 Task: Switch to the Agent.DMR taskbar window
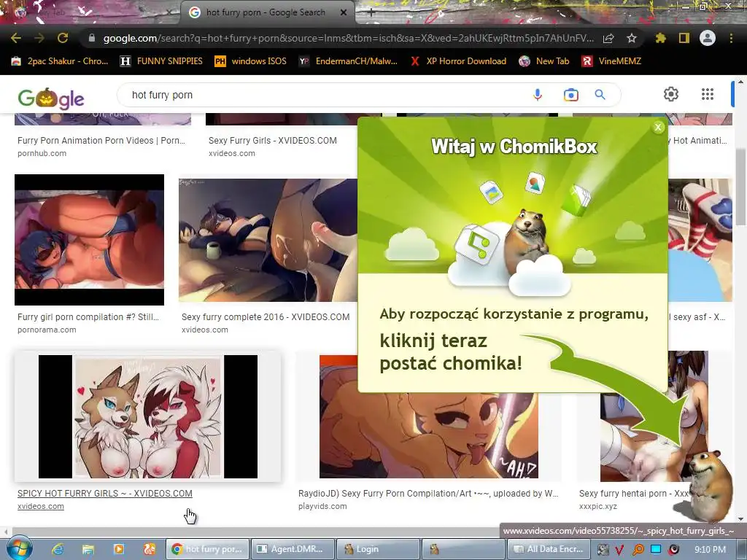[x=293, y=549]
